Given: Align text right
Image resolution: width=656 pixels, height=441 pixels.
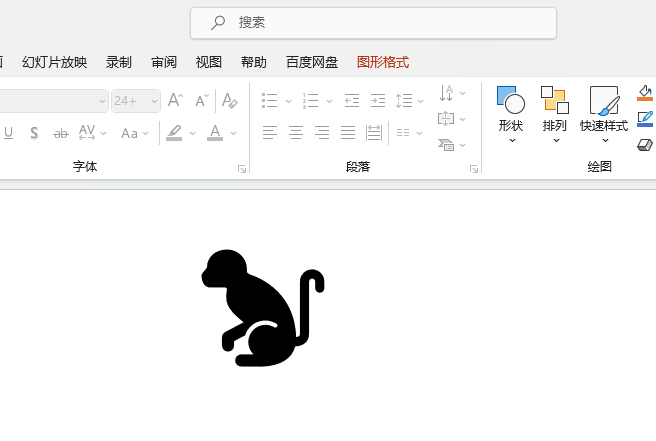Looking at the screenshot, I should [322, 133].
